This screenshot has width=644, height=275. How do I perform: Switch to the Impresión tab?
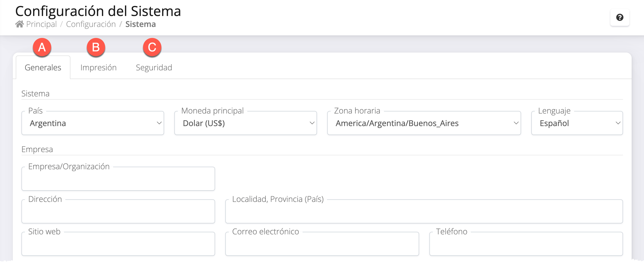coord(98,67)
